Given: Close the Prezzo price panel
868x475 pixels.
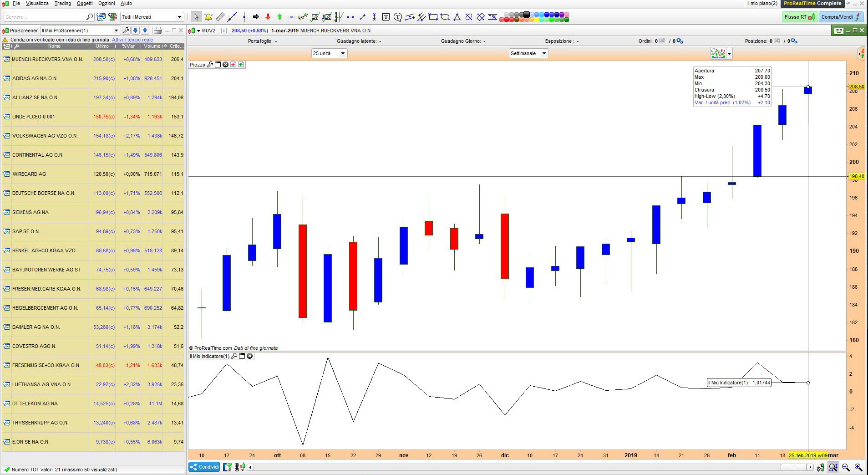Looking at the screenshot, I should 225,65.
